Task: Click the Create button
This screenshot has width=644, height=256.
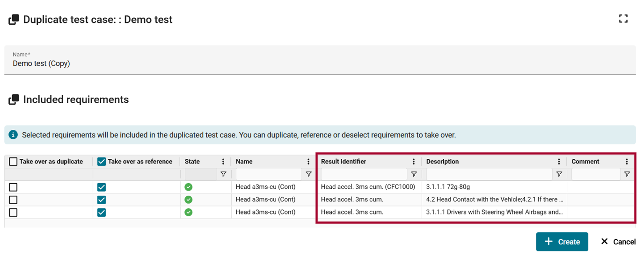Action: [x=562, y=242]
